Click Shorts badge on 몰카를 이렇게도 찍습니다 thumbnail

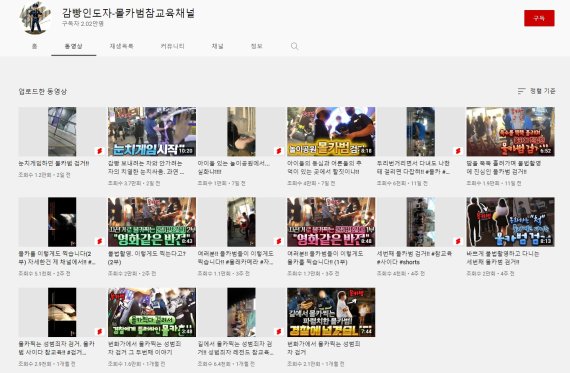(99, 241)
